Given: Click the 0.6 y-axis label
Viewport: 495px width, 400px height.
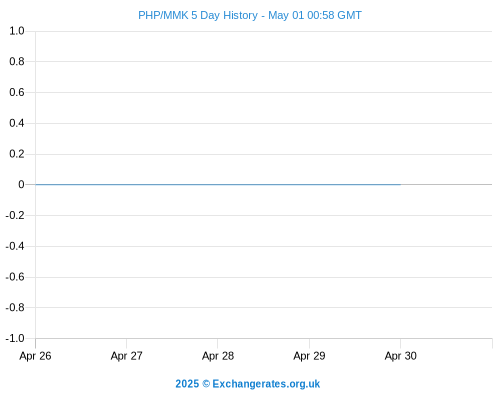Looking at the screenshot, I should tap(17, 92).
